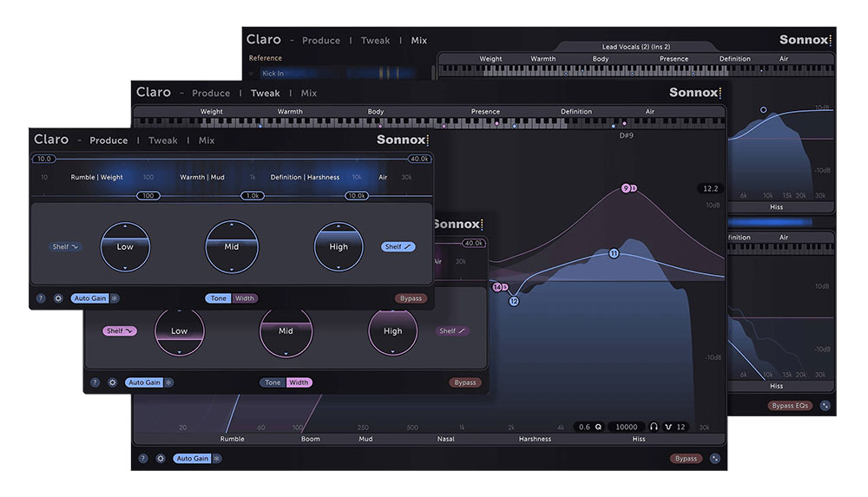This screenshot has height=497, width=868.
Task: Click freeze icon beside Auto Gain in the Width-mode window
Action: [x=169, y=383]
